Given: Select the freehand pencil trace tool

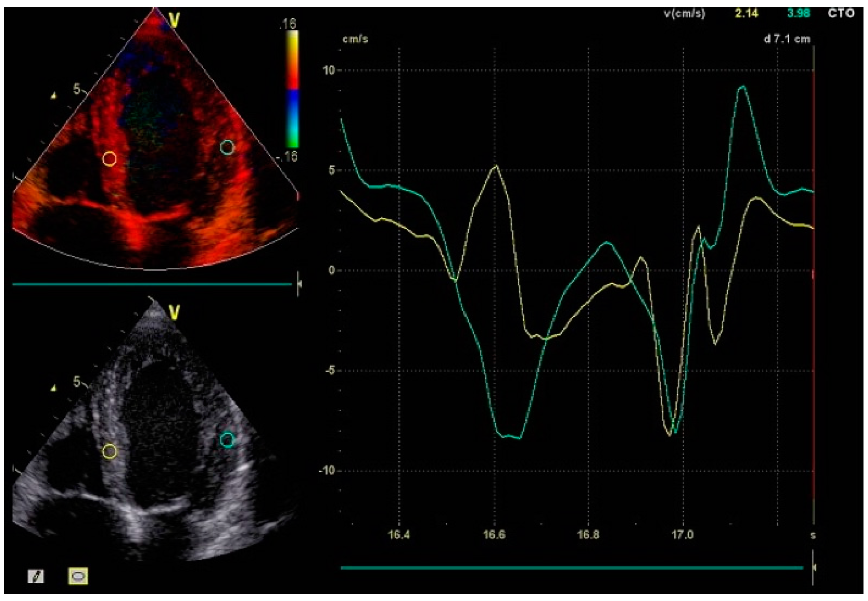Looking at the screenshot, I should tap(36, 576).
